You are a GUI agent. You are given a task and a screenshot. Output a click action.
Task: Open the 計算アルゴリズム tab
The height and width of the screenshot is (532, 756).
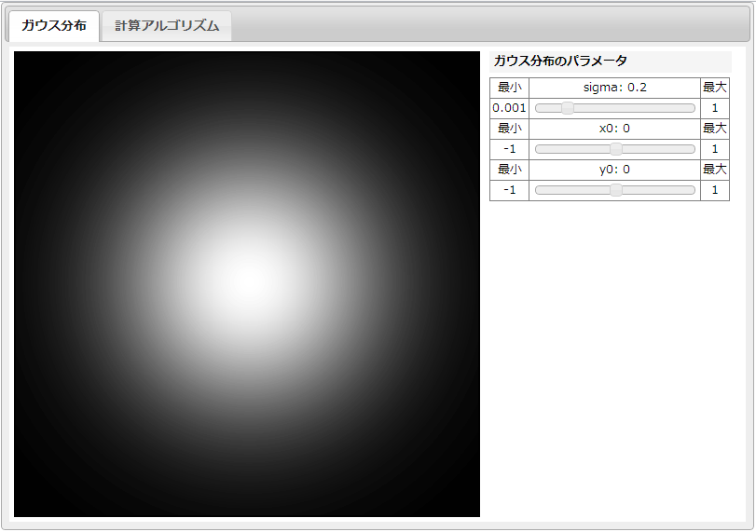click(167, 26)
